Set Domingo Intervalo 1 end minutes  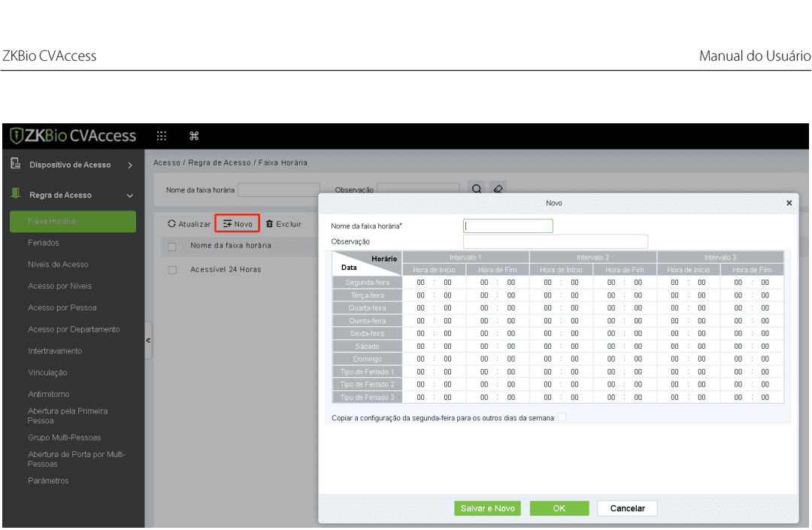[x=511, y=359]
